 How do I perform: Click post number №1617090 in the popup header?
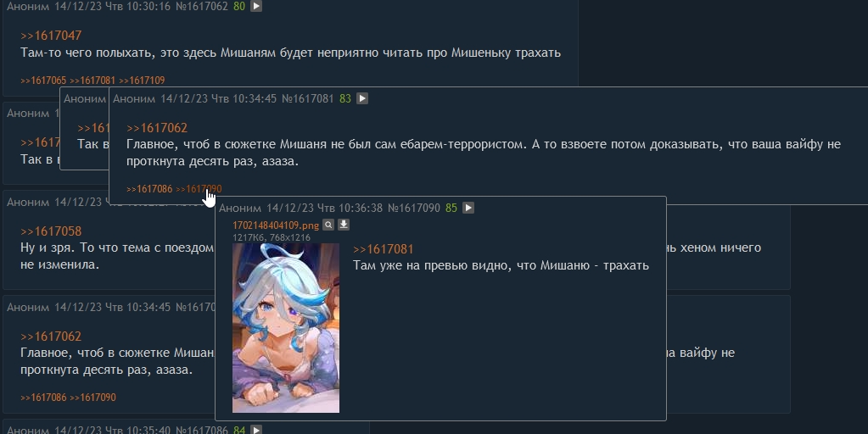pyautogui.click(x=414, y=208)
